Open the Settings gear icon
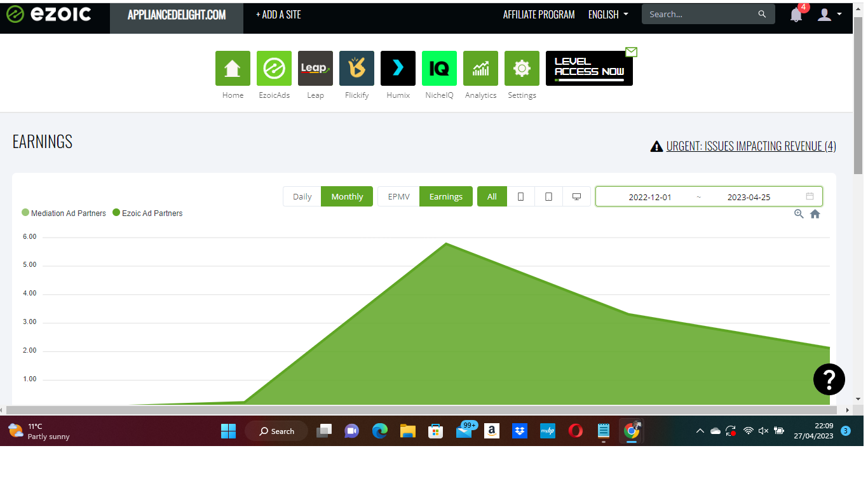Screen dimensions: 868x488 [x=522, y=68]
